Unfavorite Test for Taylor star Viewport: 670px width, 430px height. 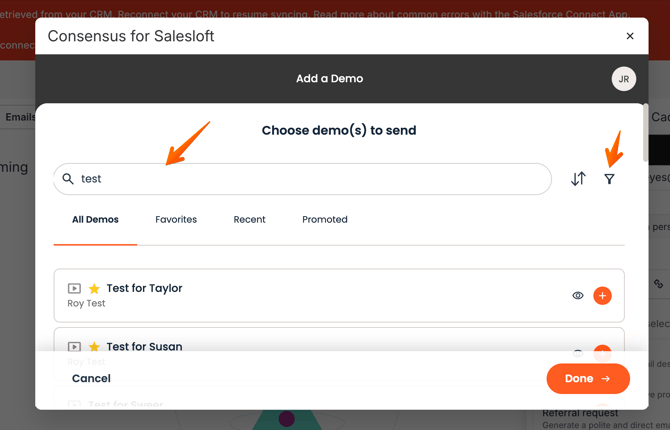(x=94, y=289)
